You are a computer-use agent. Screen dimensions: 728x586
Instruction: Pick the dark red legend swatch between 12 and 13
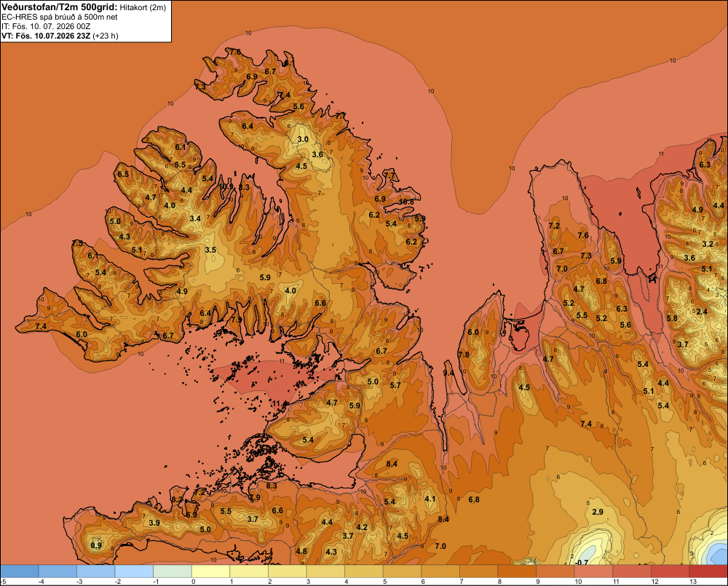[670, 571]
